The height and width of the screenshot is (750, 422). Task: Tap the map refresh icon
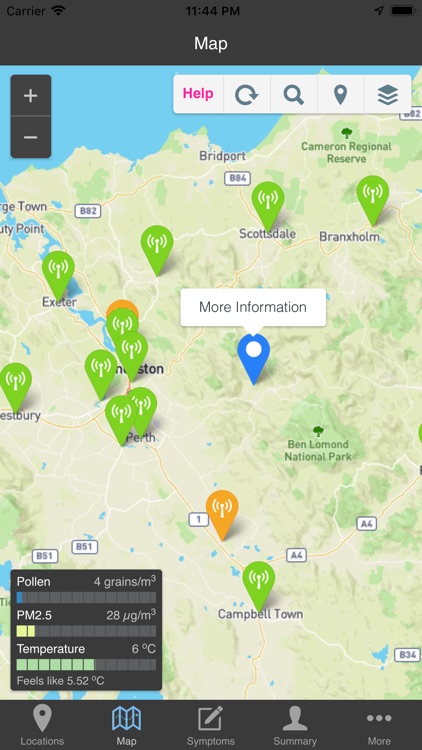[246, 94]
